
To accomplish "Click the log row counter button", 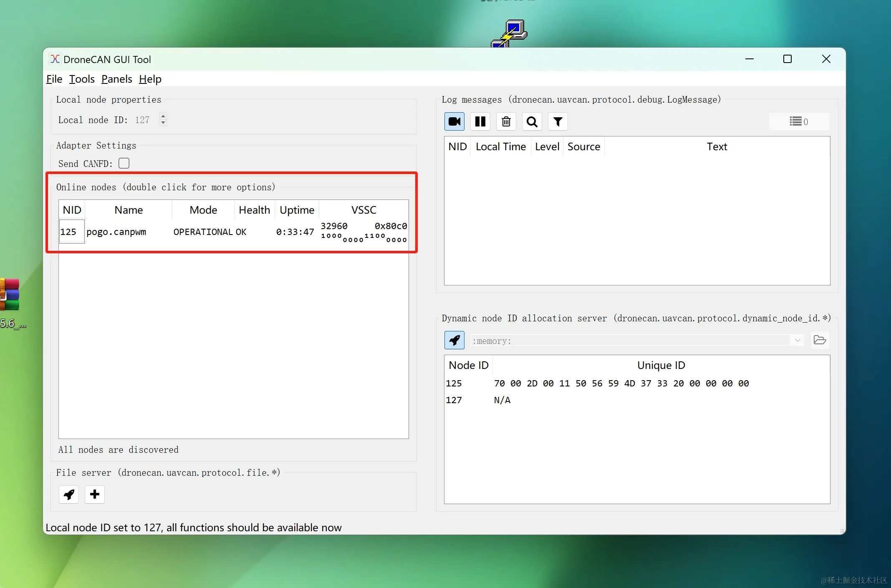I will pyautogui.click(x=799, y=121).
